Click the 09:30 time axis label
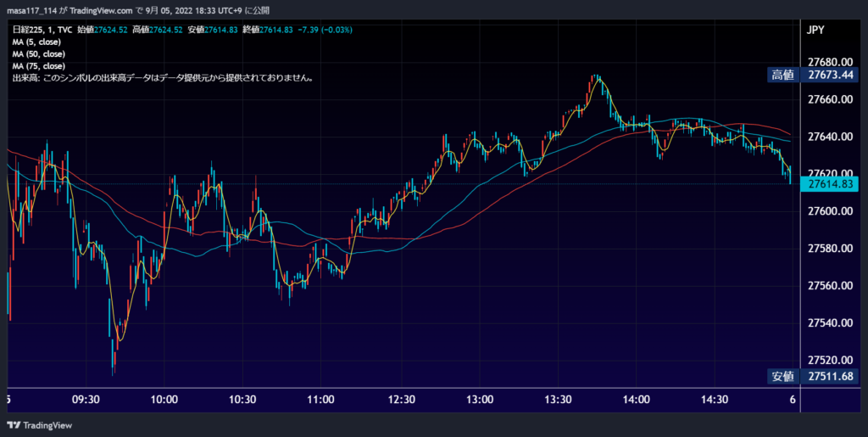 click(86, 400)
